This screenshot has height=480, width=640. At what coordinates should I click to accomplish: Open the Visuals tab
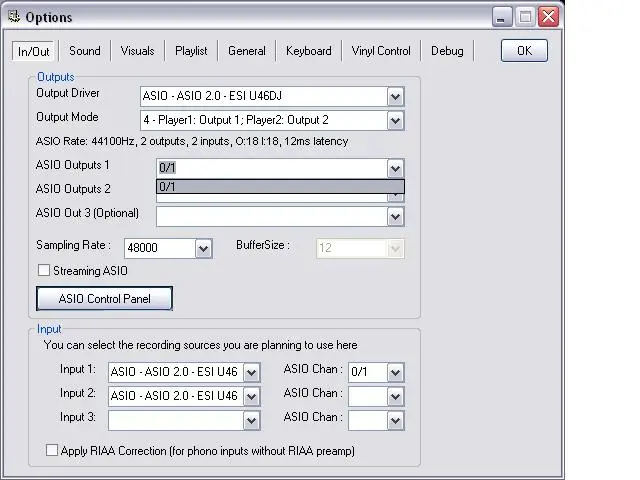point(138,51)
